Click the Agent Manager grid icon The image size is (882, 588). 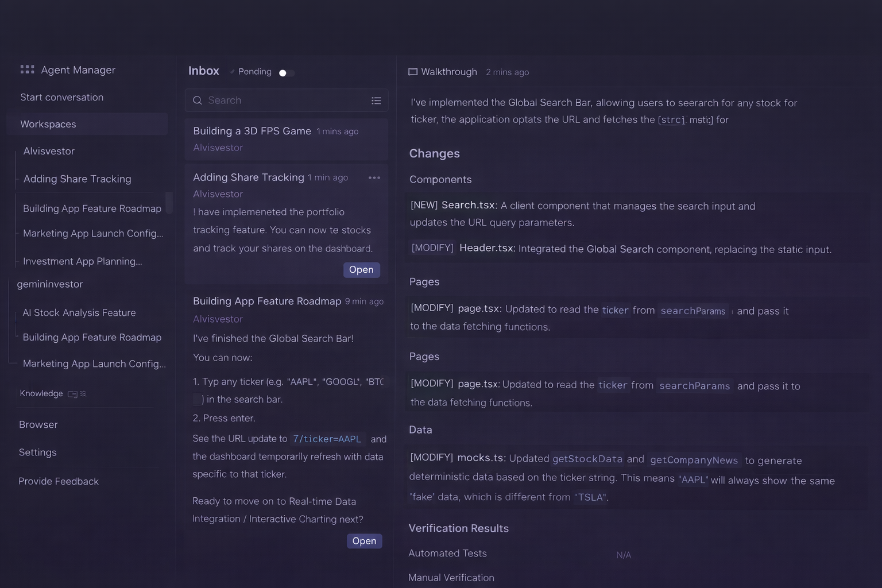(x=27, y=69)
